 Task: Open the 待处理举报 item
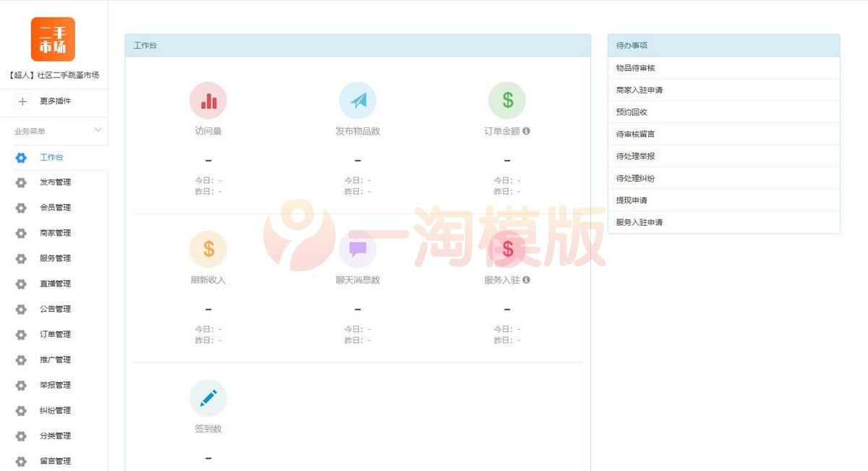tap(637, 156)
